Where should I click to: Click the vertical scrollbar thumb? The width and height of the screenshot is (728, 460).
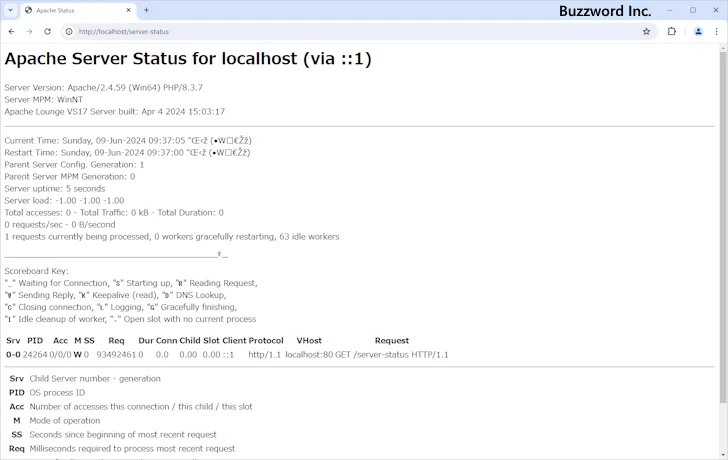pyautogui.click(x=723, y=227)
